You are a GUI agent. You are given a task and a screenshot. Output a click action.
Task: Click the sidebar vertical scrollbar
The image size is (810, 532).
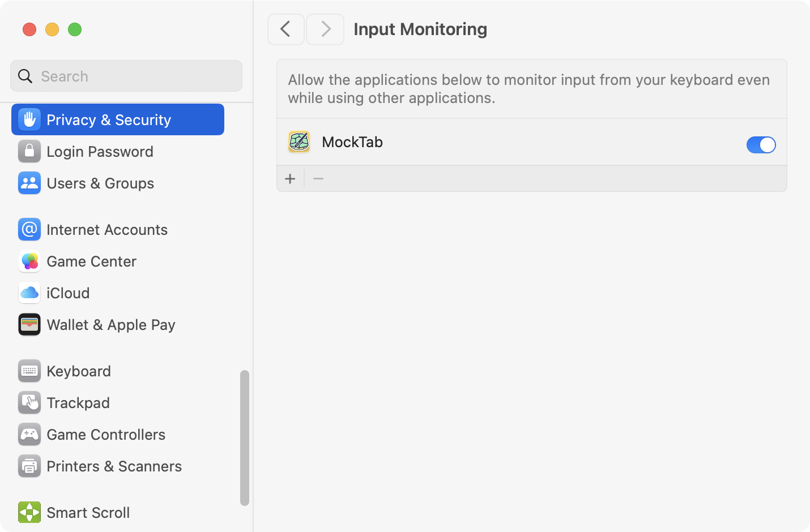245,437
